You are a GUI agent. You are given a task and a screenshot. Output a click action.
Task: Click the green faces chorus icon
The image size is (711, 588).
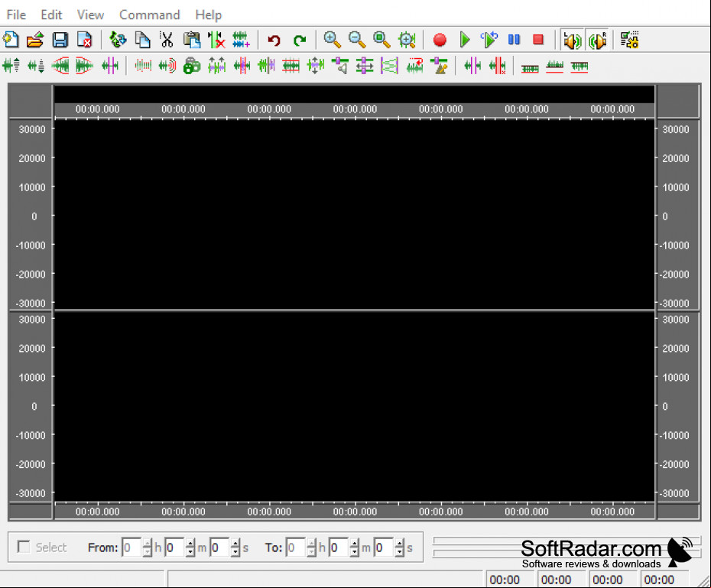[x=192, y=66]
